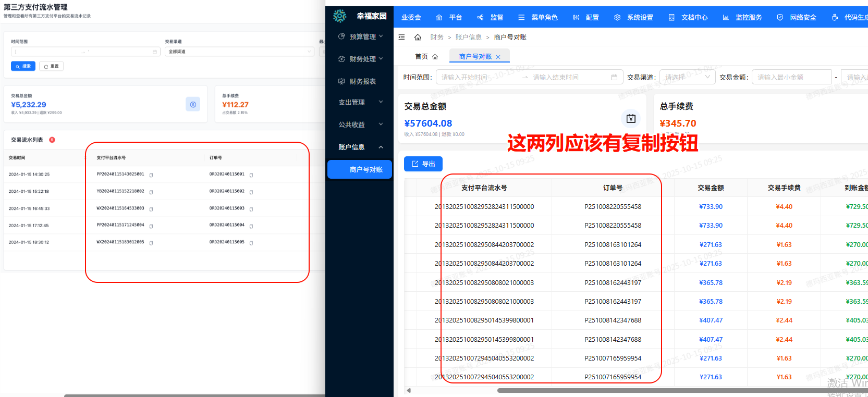Click the blue 搜索 button in left window

click(x=23, y=66)
